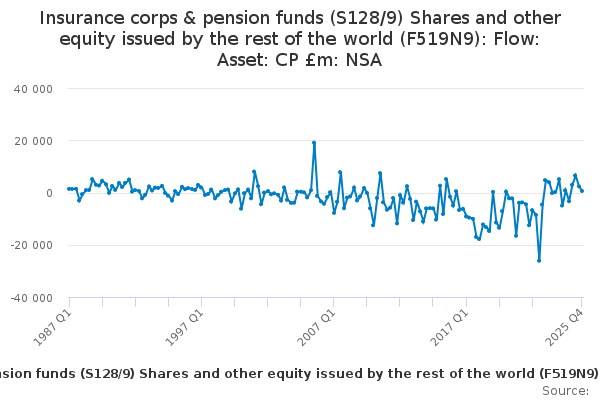This screenshot has height=400, width=600.
Task: Click the last data point of the series
Action: pos(582,190)
